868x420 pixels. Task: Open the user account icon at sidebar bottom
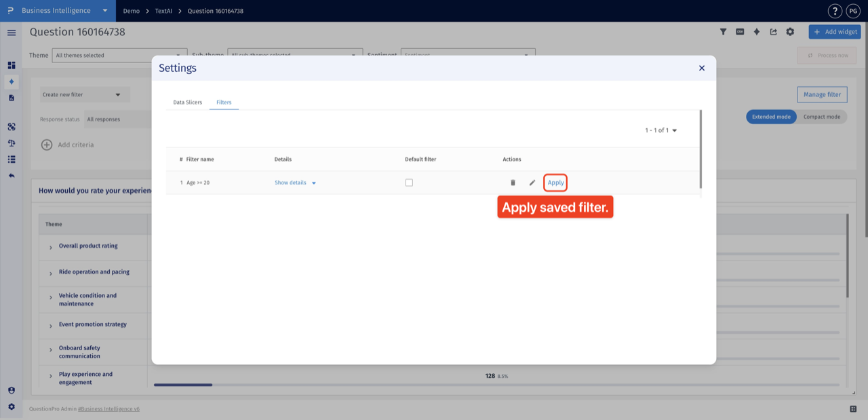click(12, 390)
